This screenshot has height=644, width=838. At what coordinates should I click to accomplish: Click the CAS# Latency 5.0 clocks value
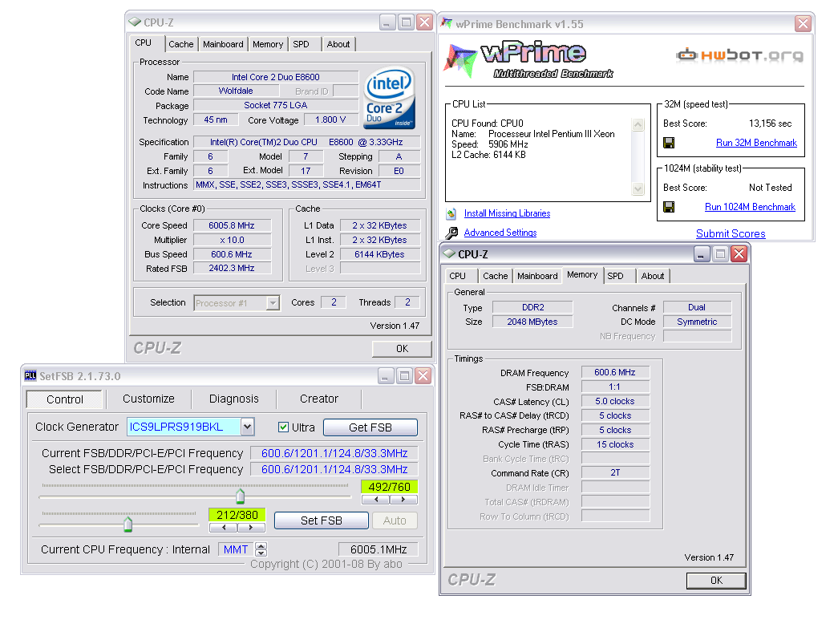click(614, 401)
